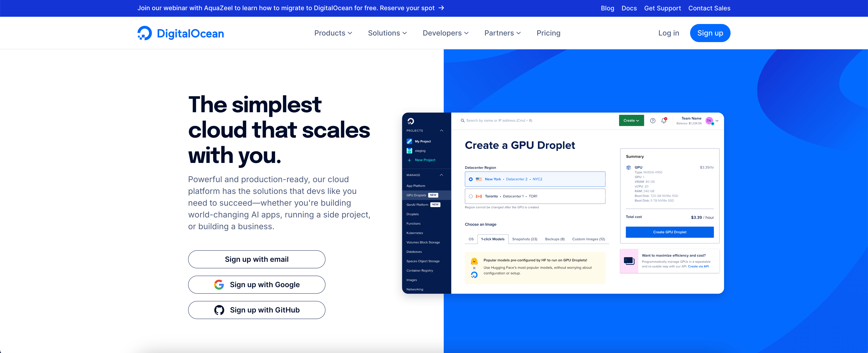
Task: Click the Canada flag icon for Toronto
Action: (479, 196)
